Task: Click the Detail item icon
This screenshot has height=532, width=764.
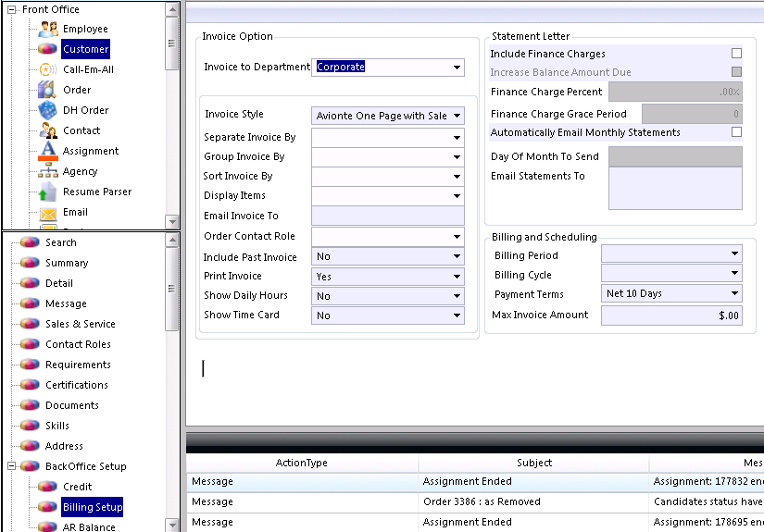Action: pyautogui.click(x=30, y=283)
